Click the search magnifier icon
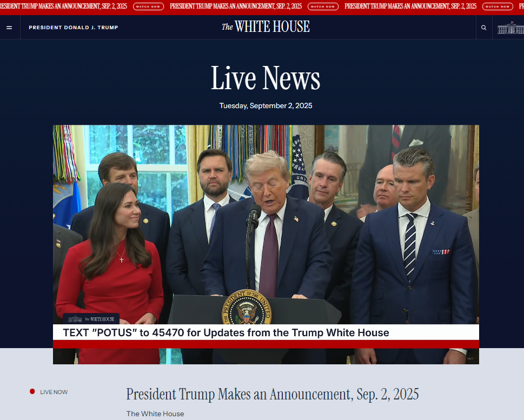524x420 pixels. tap(483, 28)
